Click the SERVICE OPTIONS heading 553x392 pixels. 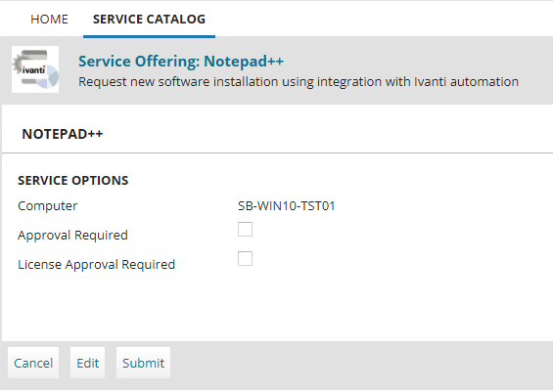click(x=73, y=180)
